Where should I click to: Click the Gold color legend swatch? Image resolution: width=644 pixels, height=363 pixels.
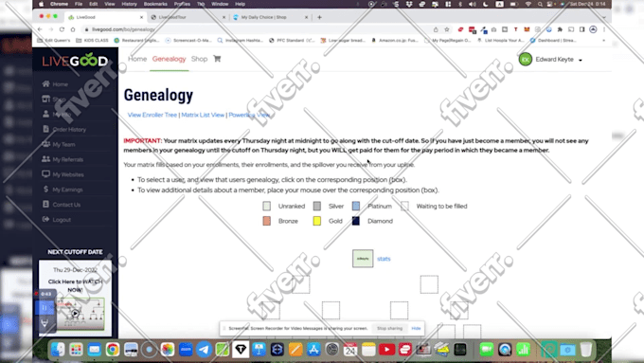point(316,221)
